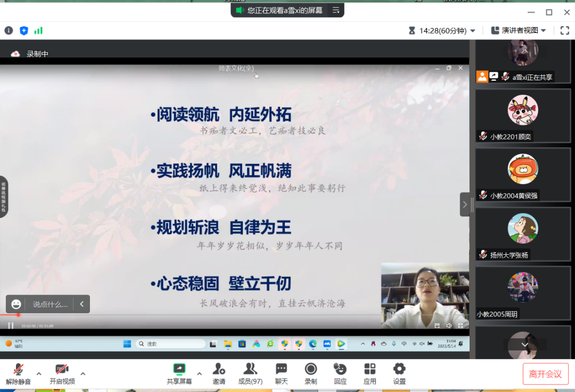Open the 聊天 chat panel
Screen dimensions: 575x392
tap(281, 373)
